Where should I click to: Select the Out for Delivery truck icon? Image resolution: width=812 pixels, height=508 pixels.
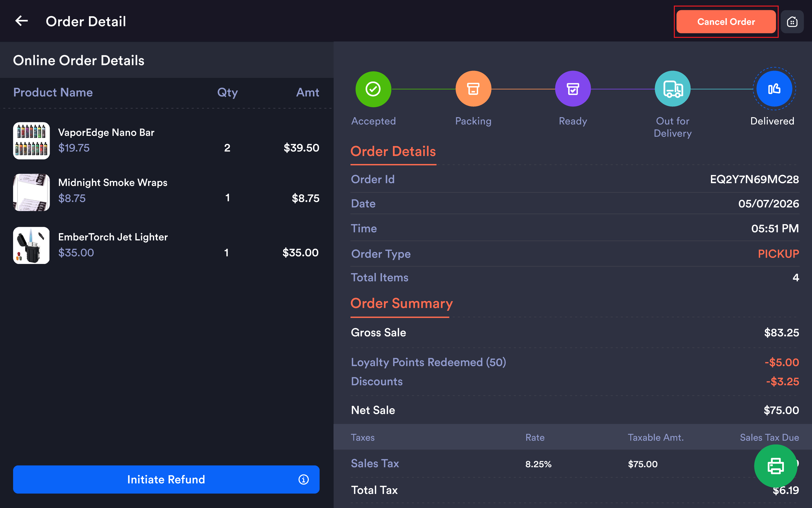click(x=672, y=89)
